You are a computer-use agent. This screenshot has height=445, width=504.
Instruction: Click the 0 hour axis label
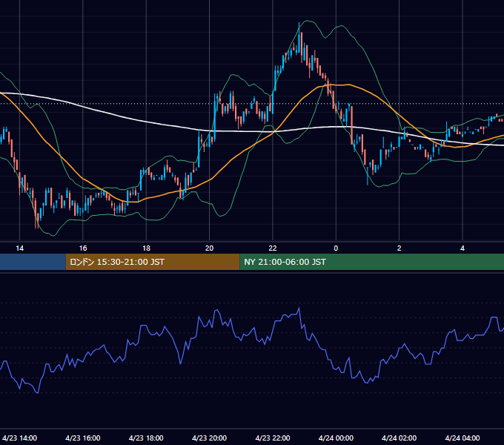point(336,248)
